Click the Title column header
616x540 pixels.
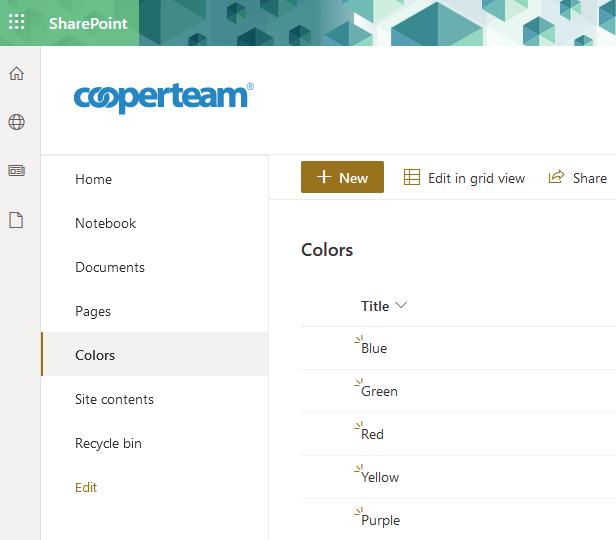375,306
